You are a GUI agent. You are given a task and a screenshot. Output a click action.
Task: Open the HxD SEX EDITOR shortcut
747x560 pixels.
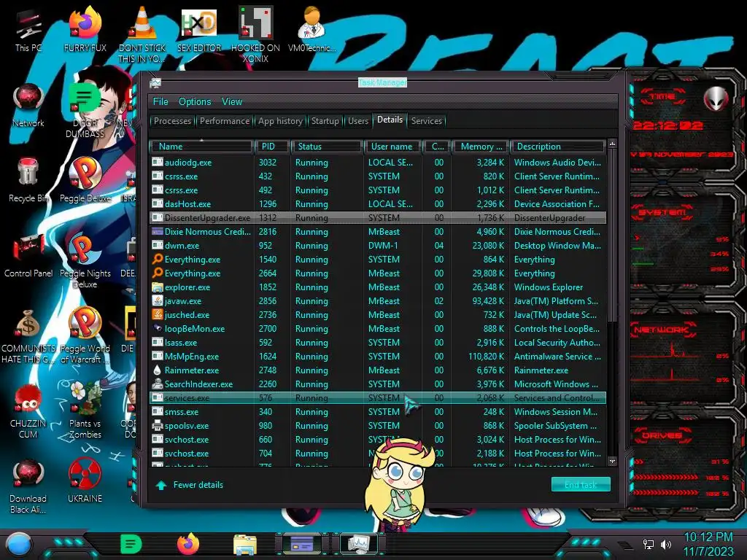pos(199,31)
